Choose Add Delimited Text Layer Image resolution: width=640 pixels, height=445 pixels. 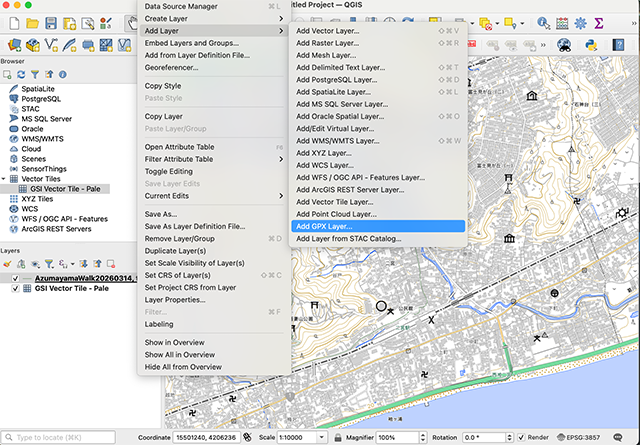tap(378, 68)
